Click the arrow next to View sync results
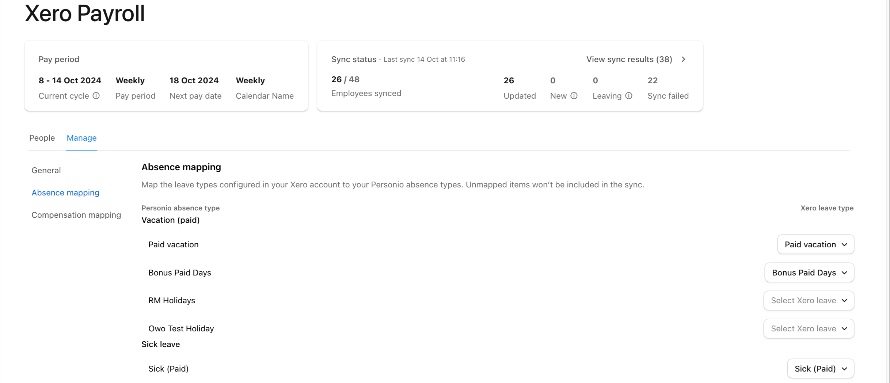Image resolution: width=890 pixels, height=383 pixels. tap(683, 59)
